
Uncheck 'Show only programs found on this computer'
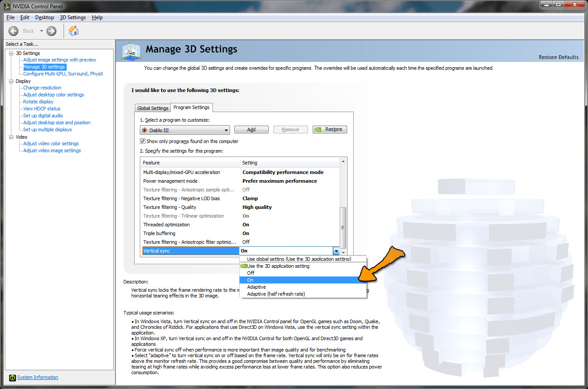[x=142, y=141]
